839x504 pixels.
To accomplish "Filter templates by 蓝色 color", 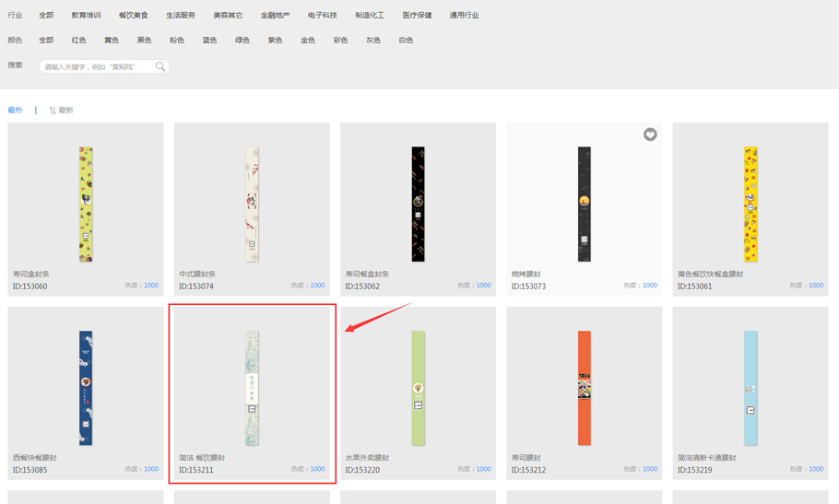I will [x=209, y=41].
